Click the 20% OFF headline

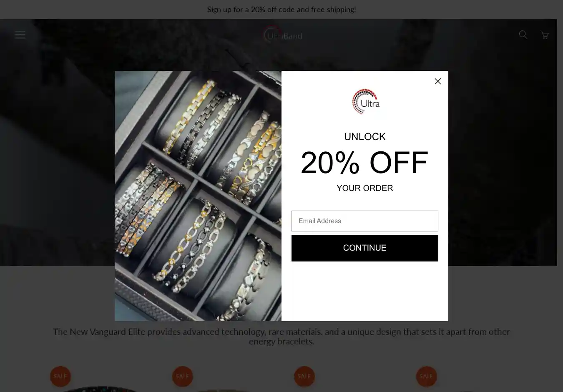[x=364, y=163]
